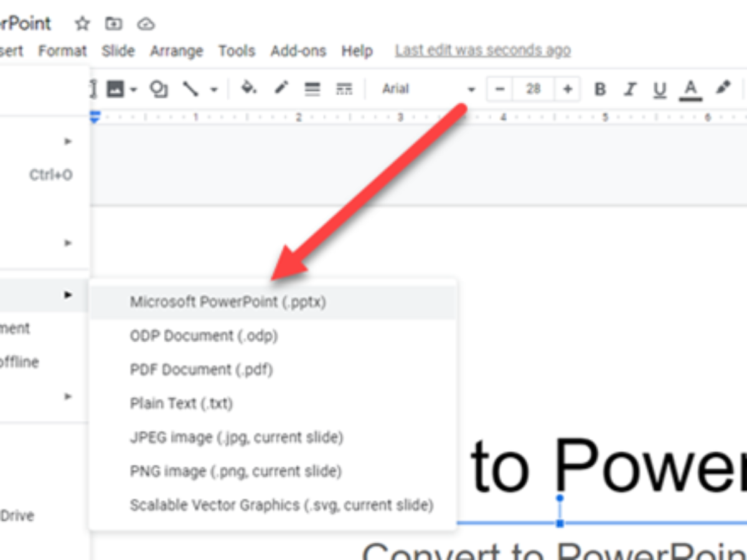Open the Border dash option
Screen dimensions: 747x560
click(x=344, y=89)
